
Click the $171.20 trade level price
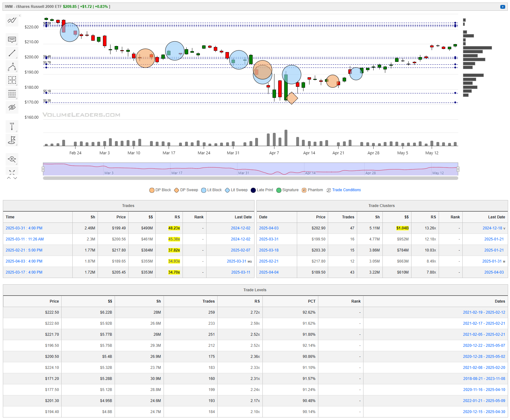click(x=52, y=379)
